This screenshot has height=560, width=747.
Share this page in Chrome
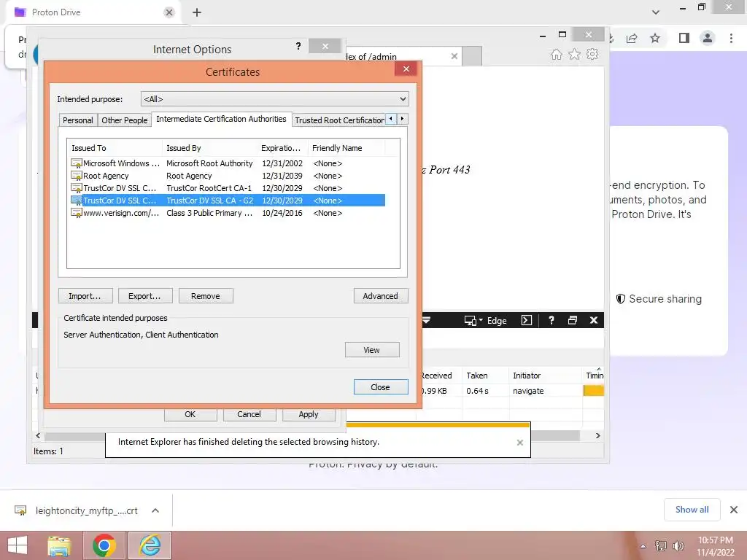coord(632,38)
